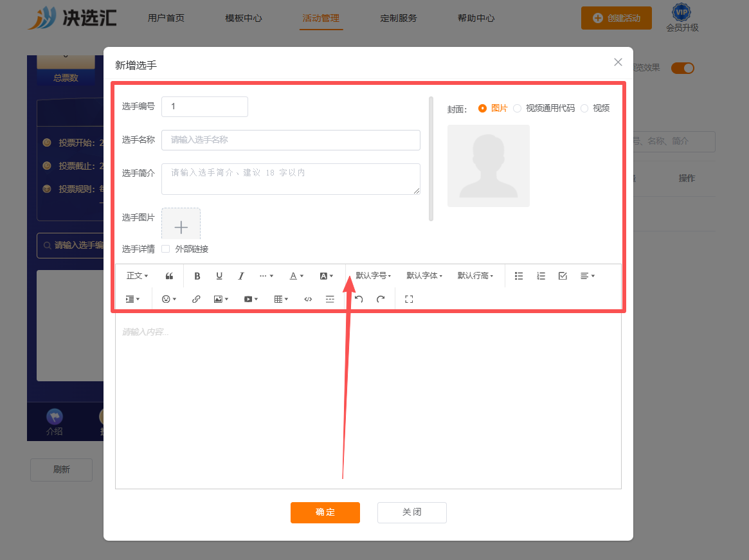This screenshot has height=560, width=749.
Task: Add a contestant image with plus box
Action: [x=181, y=224]
